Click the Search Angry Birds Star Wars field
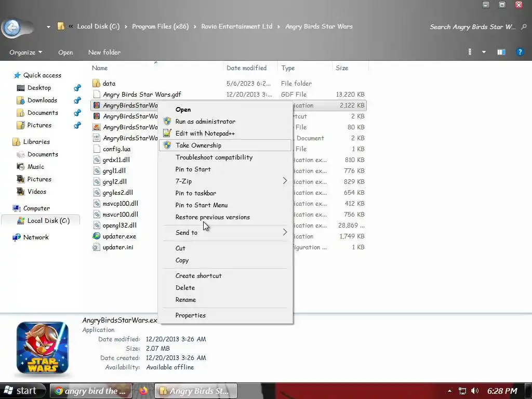 click(x=472, y=27)
